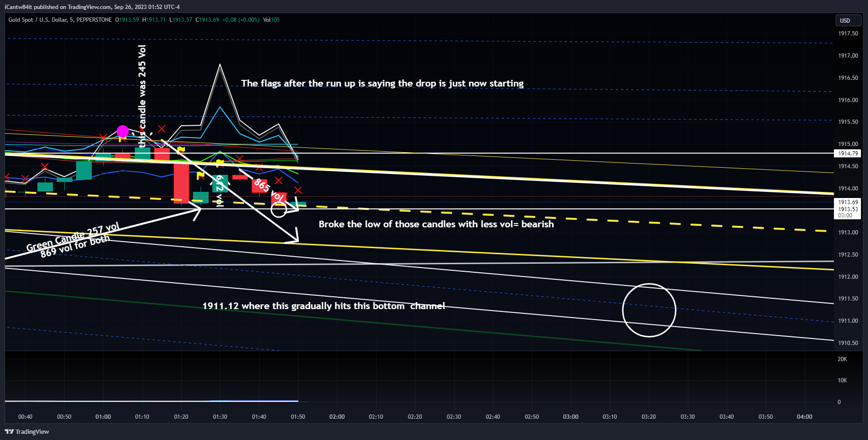Click the publisher line 'iCantw84it published on TradingView.com'
868x440 pixels.
click(58, 7)
